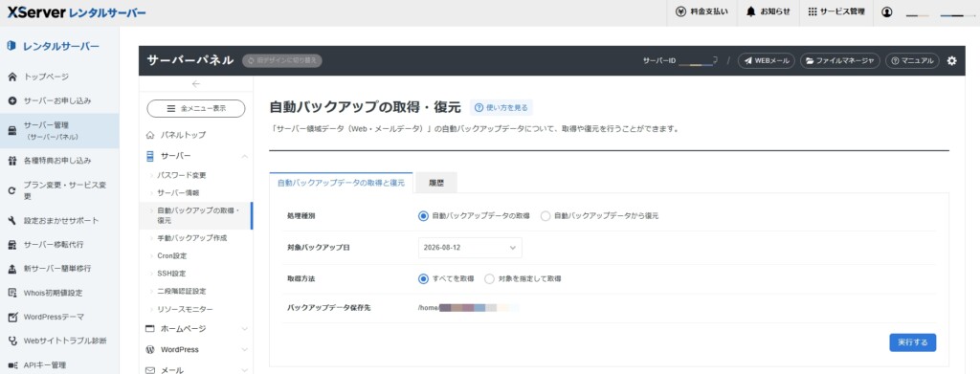Open マニュアル button

click(912, 60)
